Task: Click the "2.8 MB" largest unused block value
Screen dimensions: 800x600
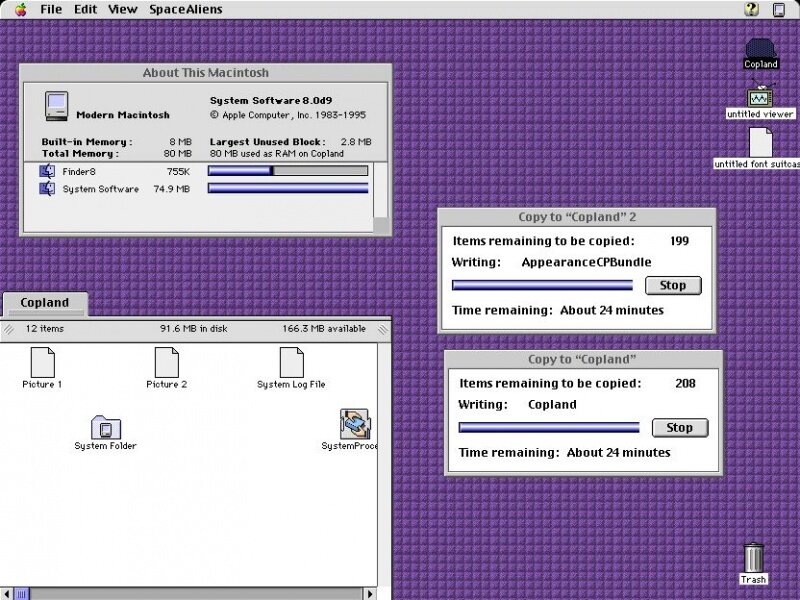Action: (356, 142)
